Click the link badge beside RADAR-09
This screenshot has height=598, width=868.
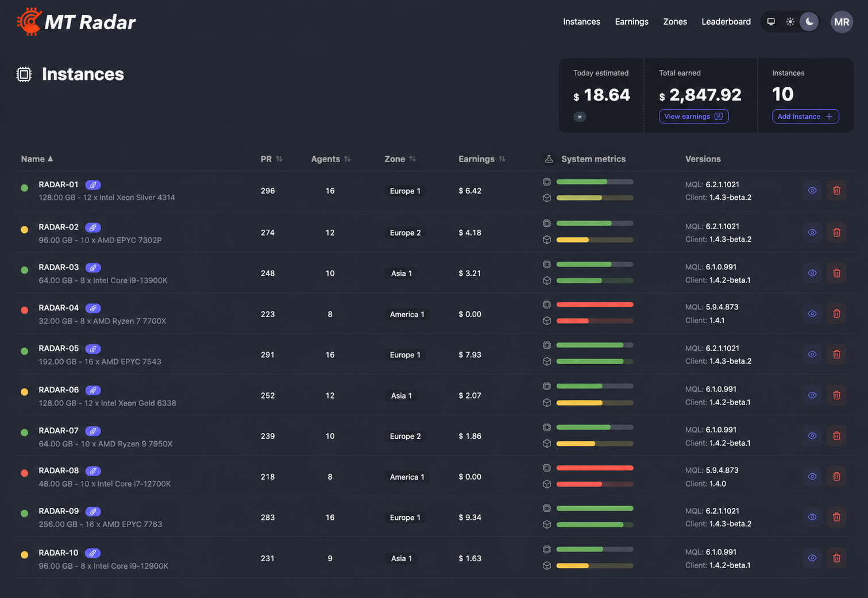coord(93,511)
